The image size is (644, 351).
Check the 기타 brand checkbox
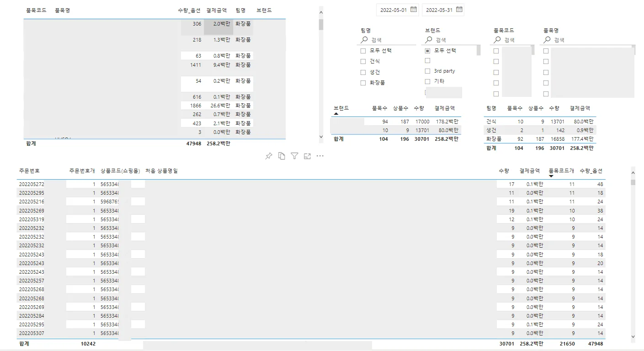pyautogui.click(x=428, y=81)
